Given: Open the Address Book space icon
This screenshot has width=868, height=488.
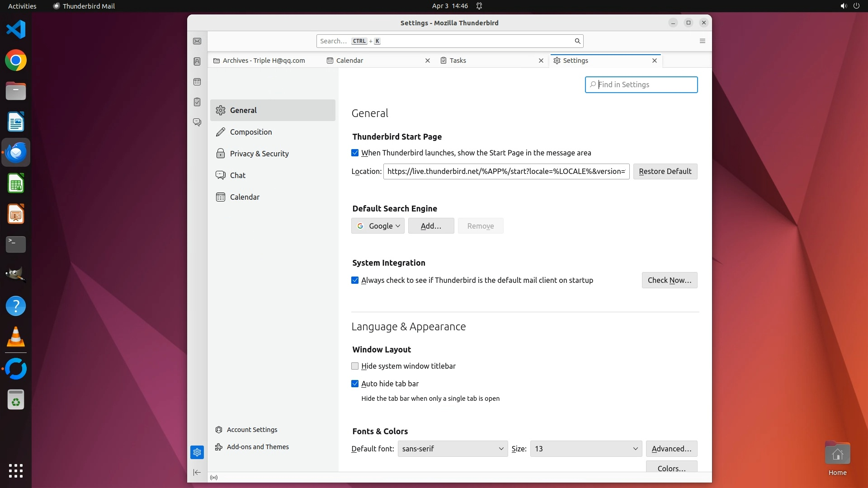Looking at the screenshot, I should pos(197,61).
